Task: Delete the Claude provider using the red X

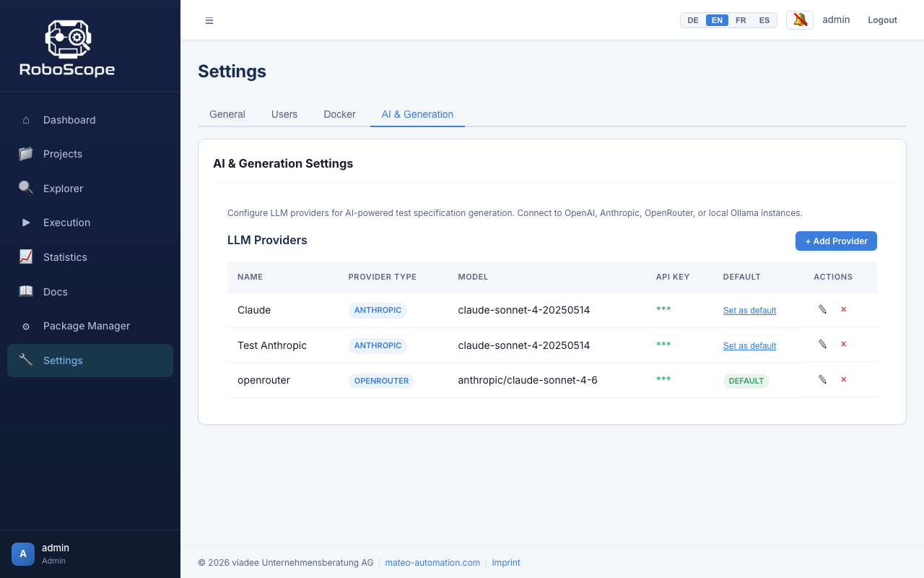Action: click(x=843, y=309)
